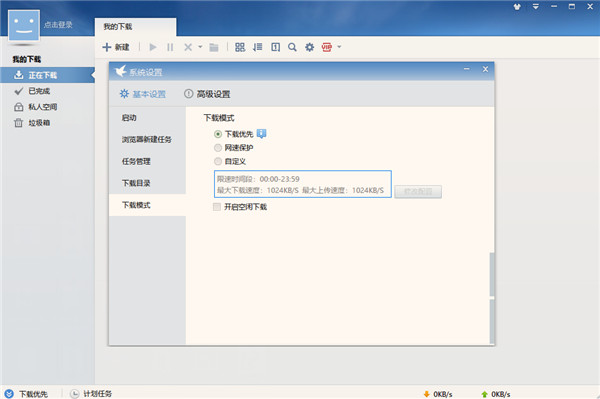Click the disabled 修改配置 button
This screenshot has width=600, height=399.
point(418,192)
